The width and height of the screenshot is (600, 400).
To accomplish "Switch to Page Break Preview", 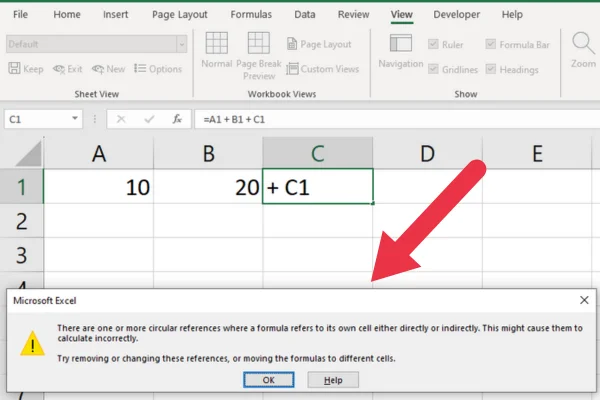I will coord(259,56).
